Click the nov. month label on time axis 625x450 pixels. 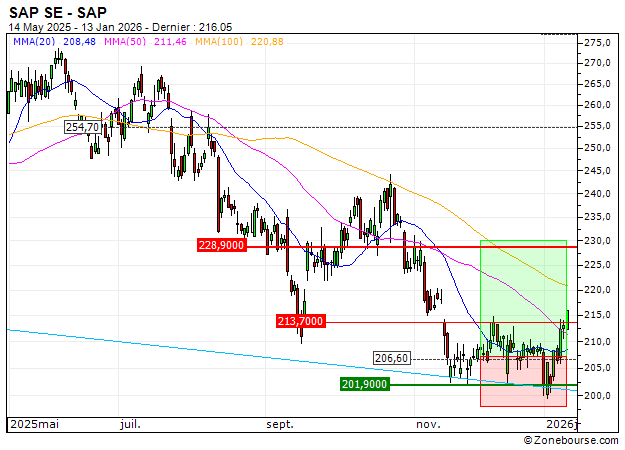click(x=428, y=424)
